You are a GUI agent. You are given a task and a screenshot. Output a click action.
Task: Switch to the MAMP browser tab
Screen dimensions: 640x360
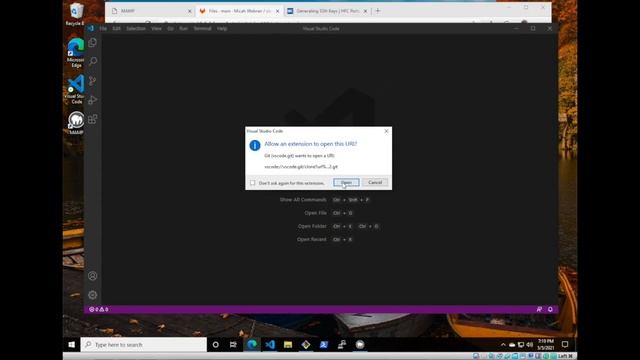coord(150,11)
